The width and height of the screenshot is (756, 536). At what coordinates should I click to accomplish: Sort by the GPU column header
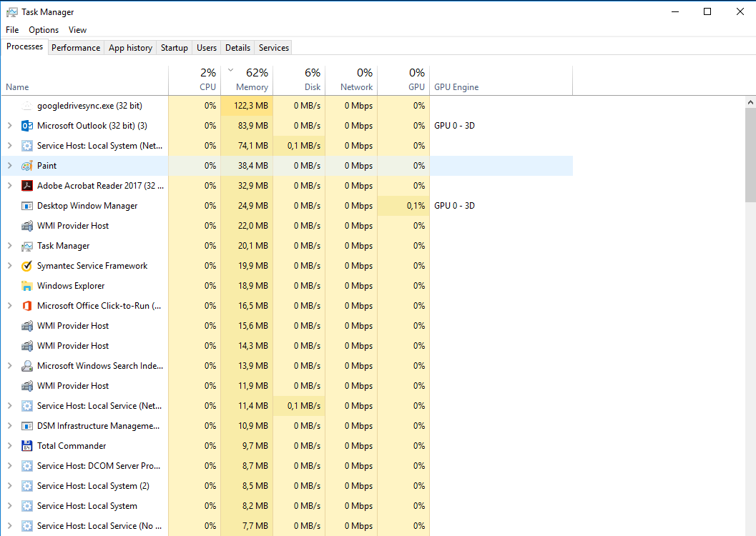[x=403, y=81]
